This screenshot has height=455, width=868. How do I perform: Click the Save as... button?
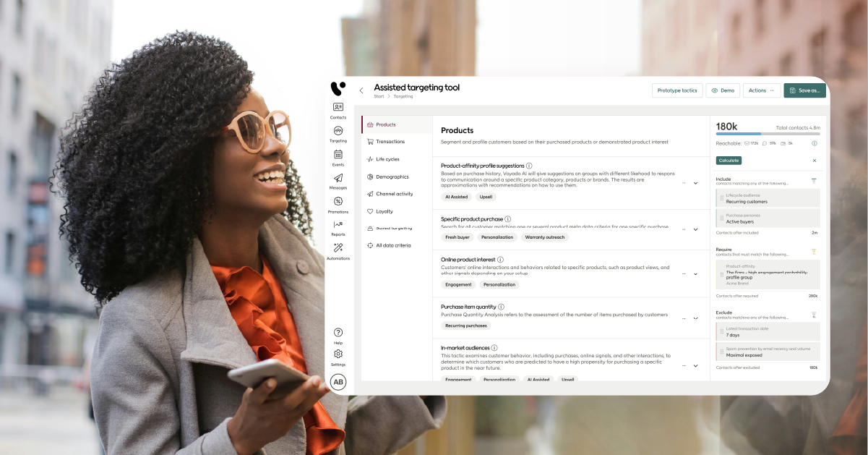tap(804, 90)
